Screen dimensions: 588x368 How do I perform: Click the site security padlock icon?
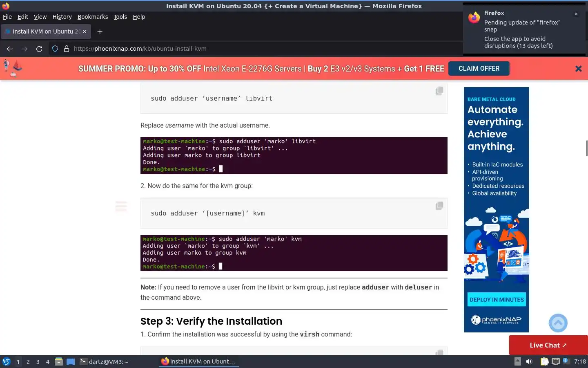pos(67,49)
